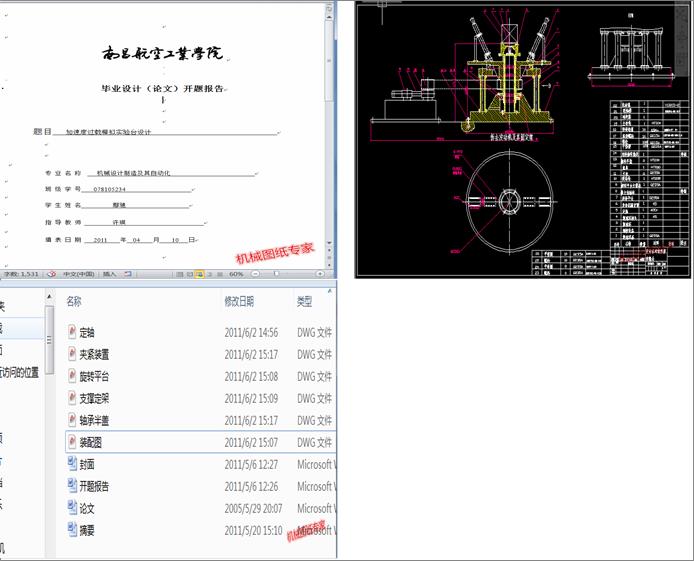The width and height of the screenshot is (694, 561).
Task: Select the file named 夹紧装置
Action: (x=94, y=354)
